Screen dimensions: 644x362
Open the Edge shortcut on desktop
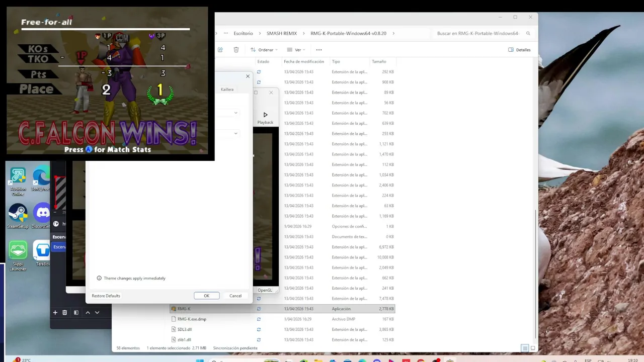point(41,179)
